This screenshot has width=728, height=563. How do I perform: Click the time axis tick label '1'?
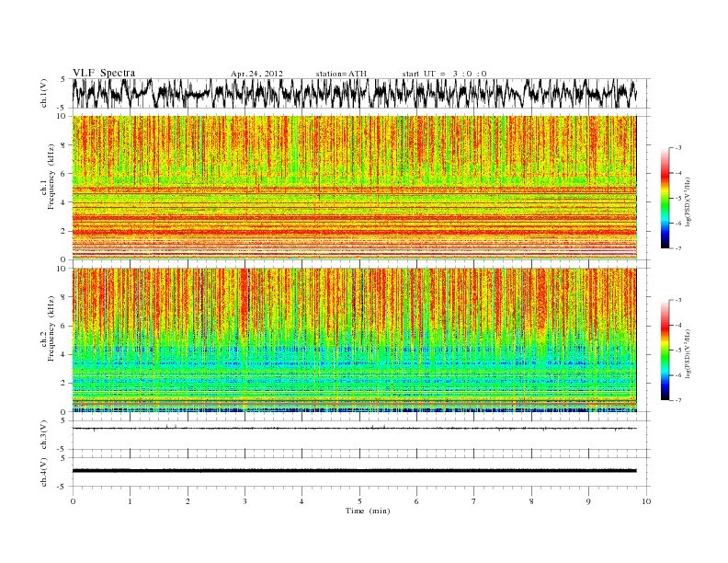coord(130,501)
